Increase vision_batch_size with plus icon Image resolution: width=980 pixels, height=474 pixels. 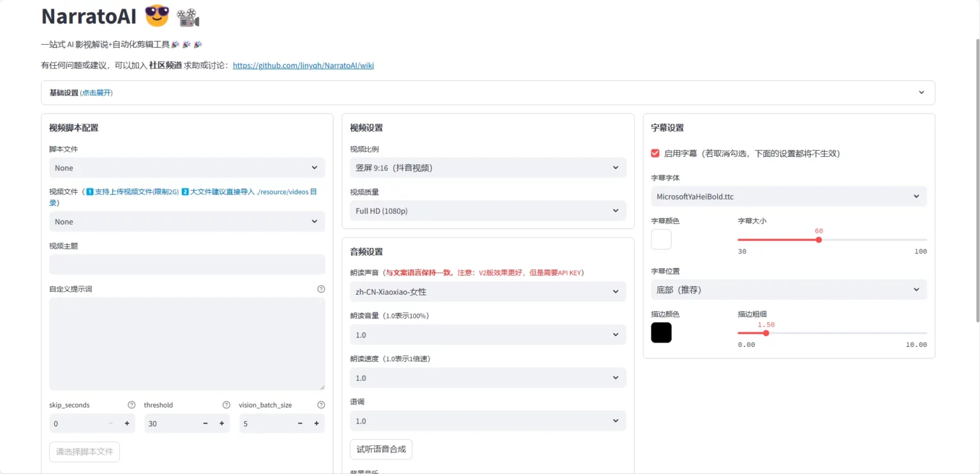point(316,424)
